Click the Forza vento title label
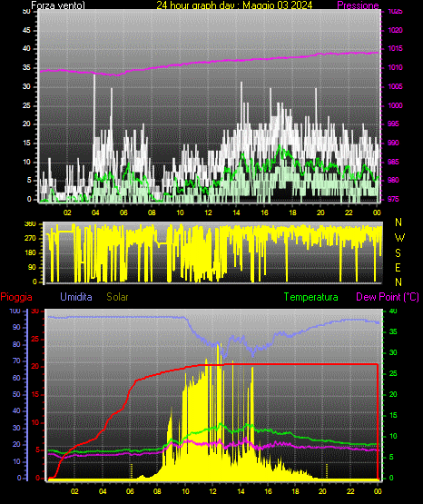The image size is (423, 504). (x=58, y=5)
